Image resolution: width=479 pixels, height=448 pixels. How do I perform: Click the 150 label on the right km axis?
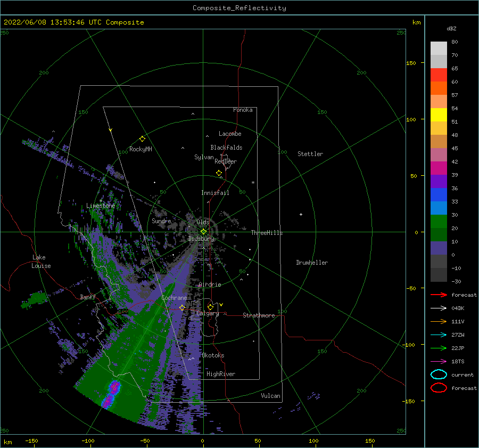(411, 63)
